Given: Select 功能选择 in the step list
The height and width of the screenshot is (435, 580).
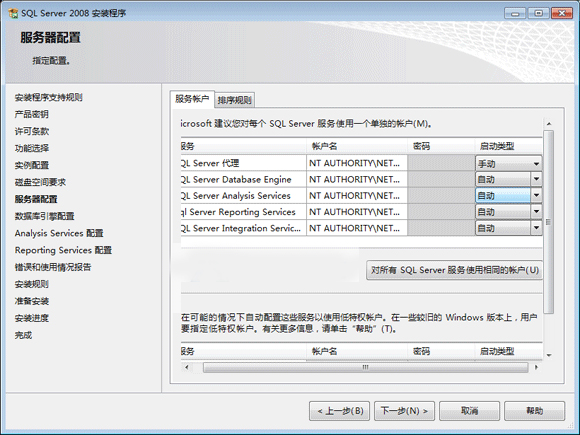Looking at the screenshot, I should tap(31, 148).
